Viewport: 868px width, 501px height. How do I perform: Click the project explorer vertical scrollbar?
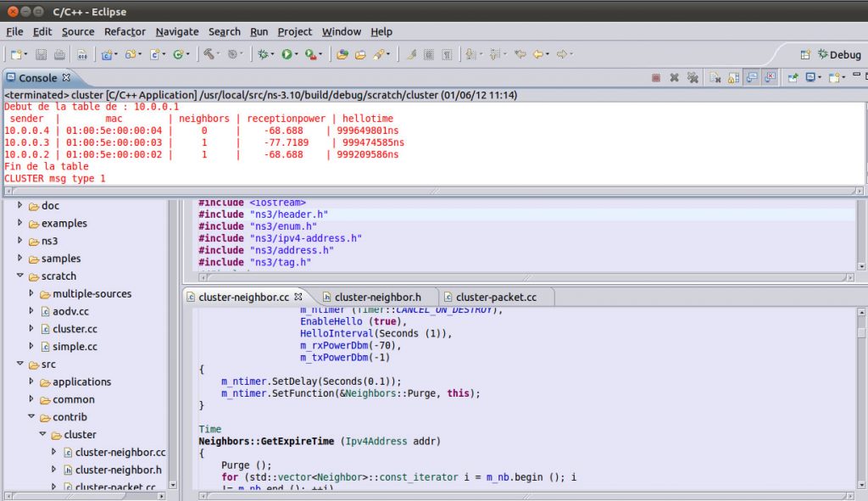173,343
